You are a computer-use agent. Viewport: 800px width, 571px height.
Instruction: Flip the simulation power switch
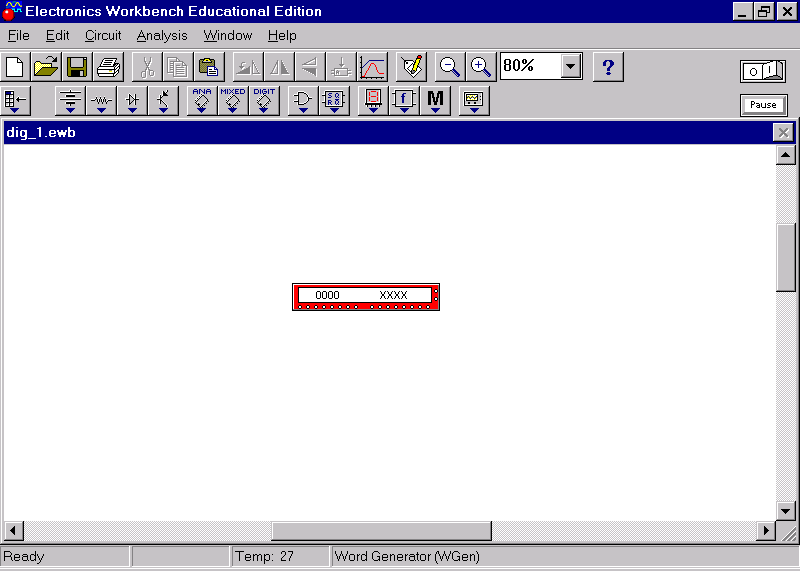[x=763, y=71]
